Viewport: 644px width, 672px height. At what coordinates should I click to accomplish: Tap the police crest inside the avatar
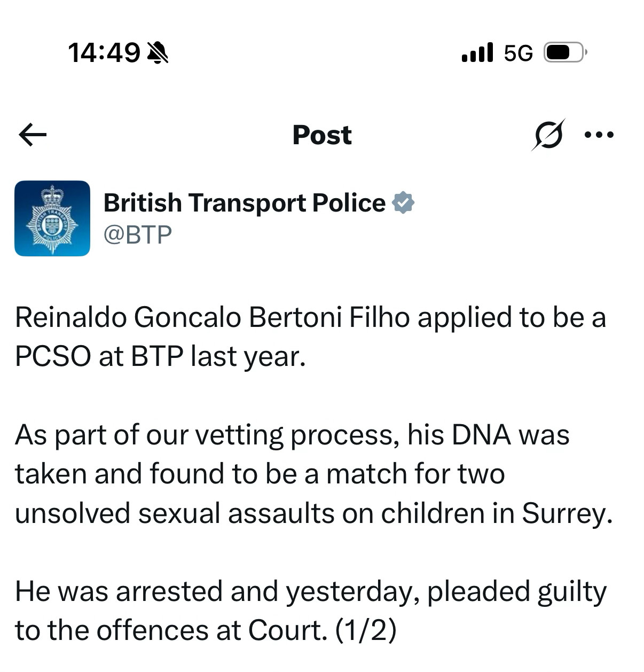pyautogui.click(x=52, y=220)
